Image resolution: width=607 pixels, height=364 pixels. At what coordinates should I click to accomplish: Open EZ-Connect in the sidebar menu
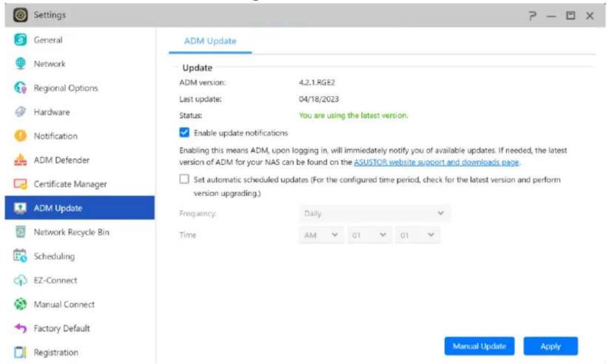coord(55,281)
